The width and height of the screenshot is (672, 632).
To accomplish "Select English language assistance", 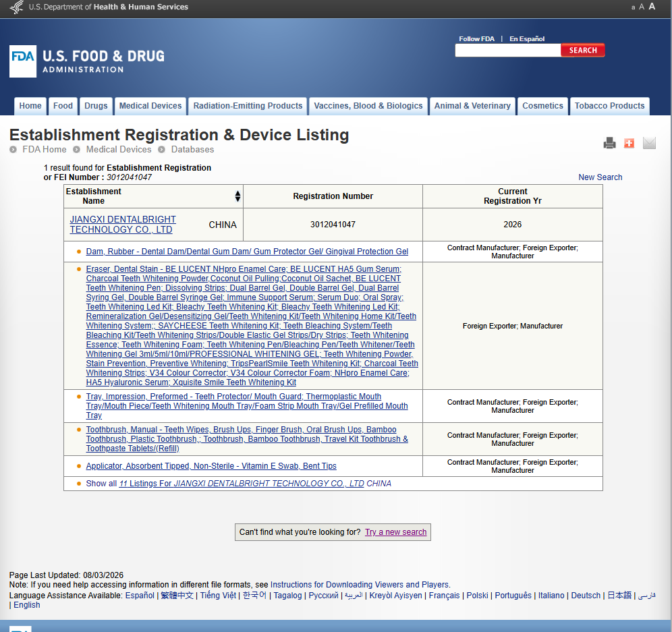I will tap(26, 605).
